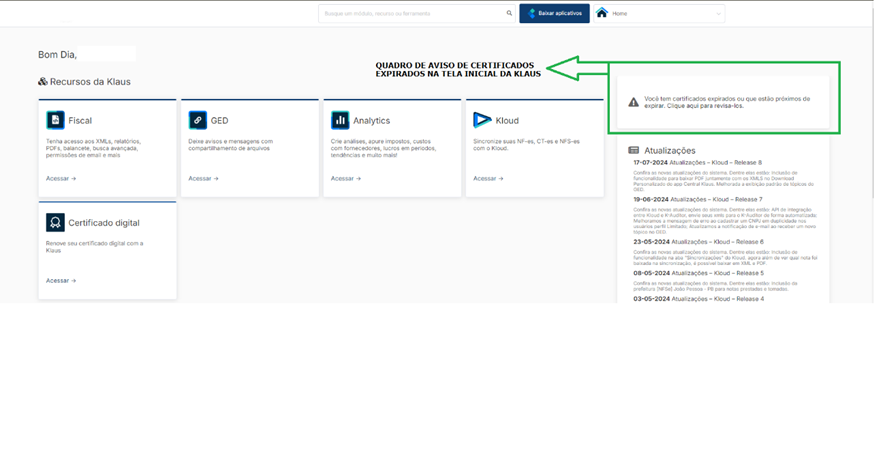Click Acessar under the GED card

[203, 179]
